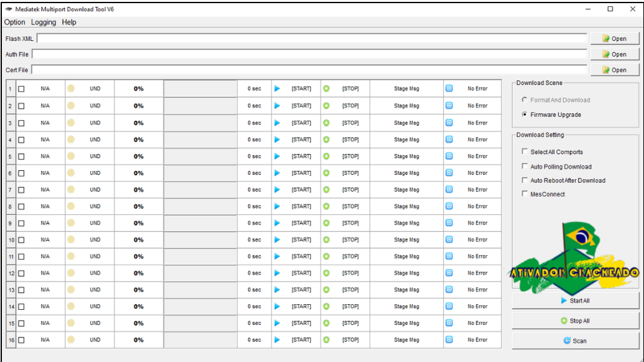Image resolution: width=644 pixels, height=362 pixels.
Task: Click the UND status text in row 7
Action: pos(96,190)
